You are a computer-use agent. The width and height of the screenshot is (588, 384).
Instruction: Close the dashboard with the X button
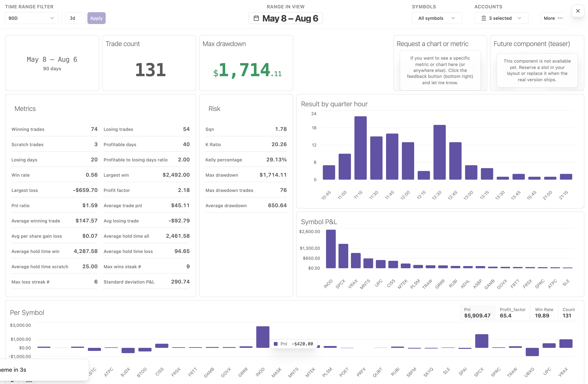pyautogui.click(x=578, y=11)
